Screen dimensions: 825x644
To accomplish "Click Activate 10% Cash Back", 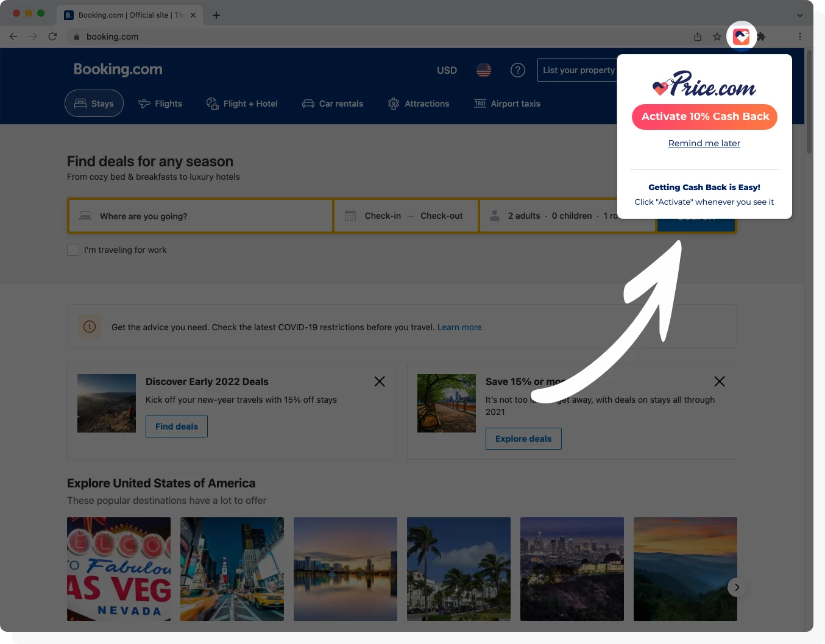I will (704, 116).
